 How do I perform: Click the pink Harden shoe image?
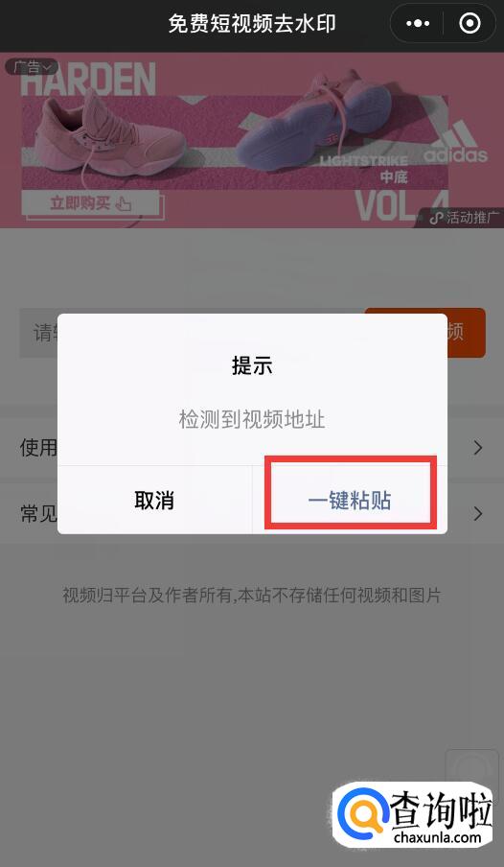pyautogui.click(x=110, y=138)
